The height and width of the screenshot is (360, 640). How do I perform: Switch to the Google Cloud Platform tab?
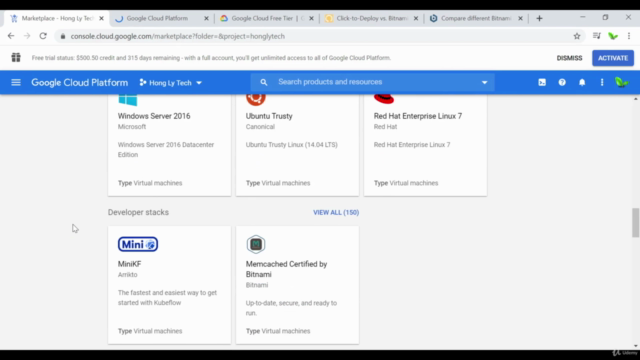pos(157,18)
